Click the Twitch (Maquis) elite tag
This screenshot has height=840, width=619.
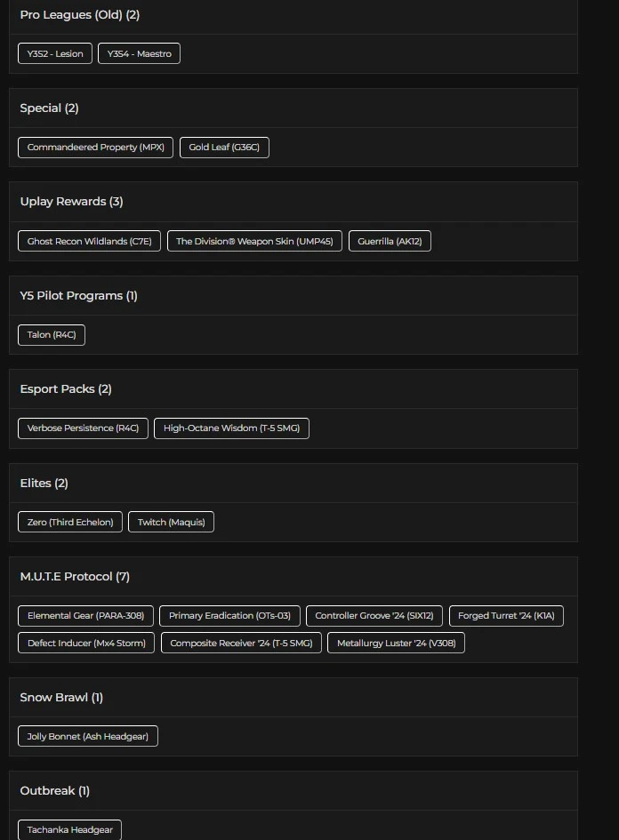pos(171,523)
